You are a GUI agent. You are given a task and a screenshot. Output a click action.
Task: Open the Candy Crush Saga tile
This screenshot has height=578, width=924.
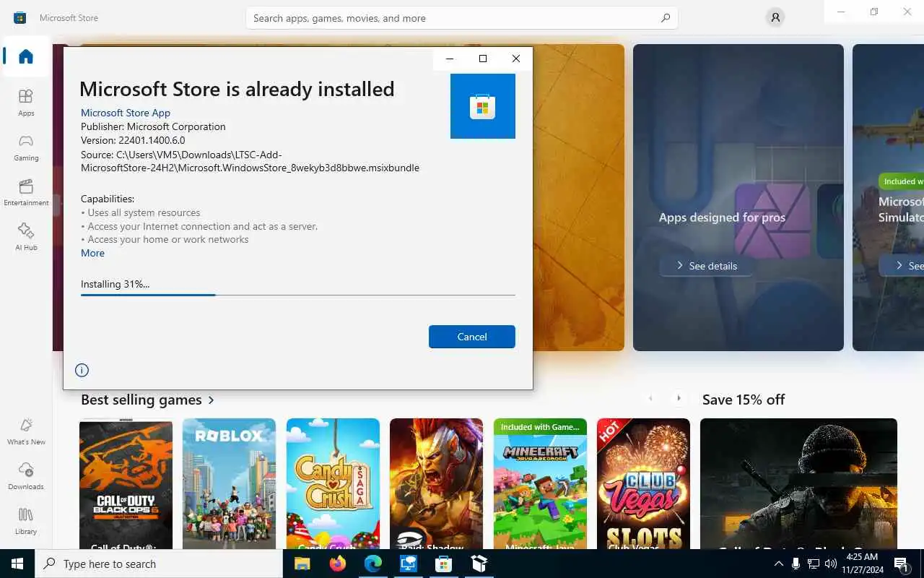333,483
